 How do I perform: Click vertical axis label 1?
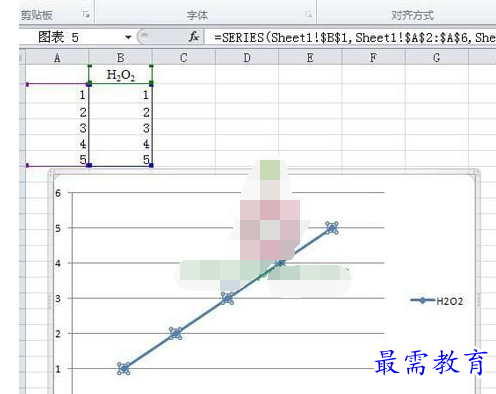coord(58,369)
